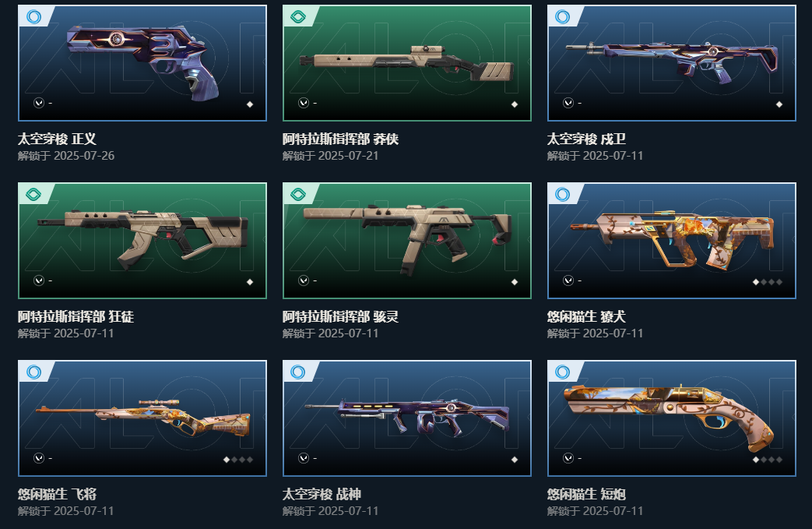Select the level diamonds on 悠闲猫生 獠犬 card

click(768, 282)
